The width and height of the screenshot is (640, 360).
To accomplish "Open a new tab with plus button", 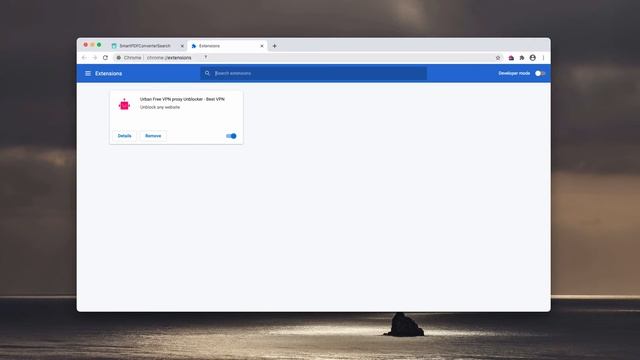I will 274,46.
